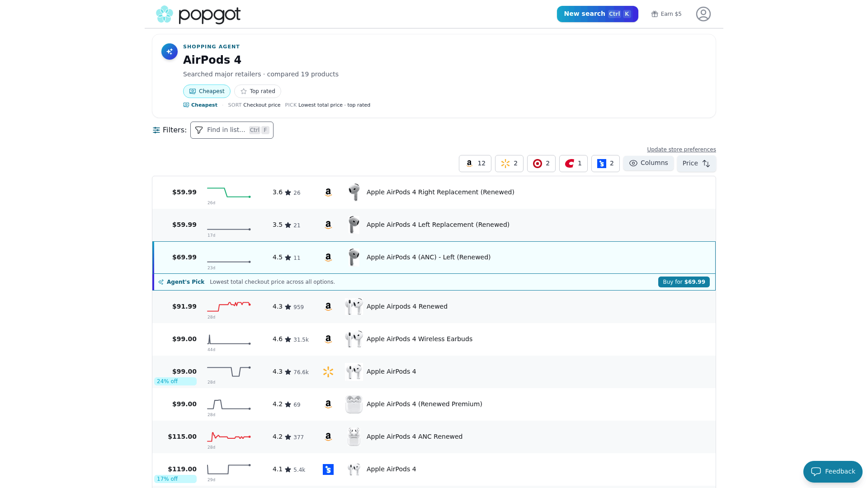Open thumbnail of AirPods 4 Wireless Earbuds

coord(354,339)
